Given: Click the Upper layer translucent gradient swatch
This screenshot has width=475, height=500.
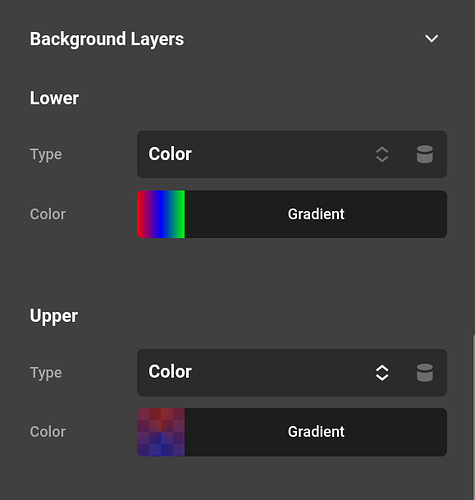Looking at the screenshot, I should (161, 432).
